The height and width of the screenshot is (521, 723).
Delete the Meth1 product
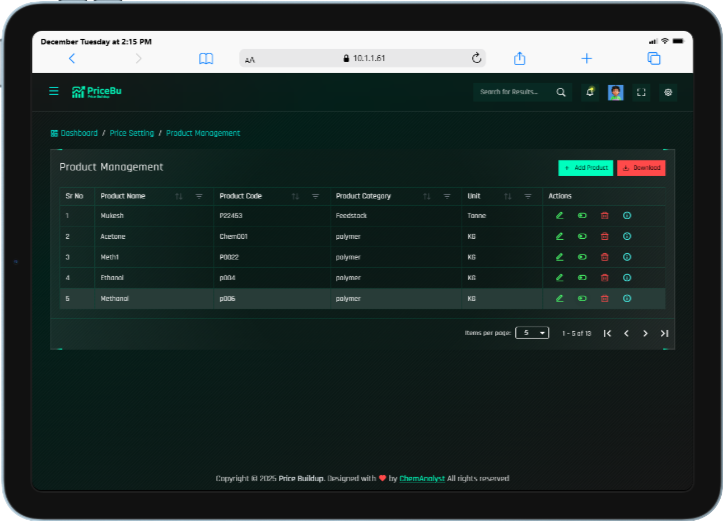pyautogui.click(x=604, y=257)
